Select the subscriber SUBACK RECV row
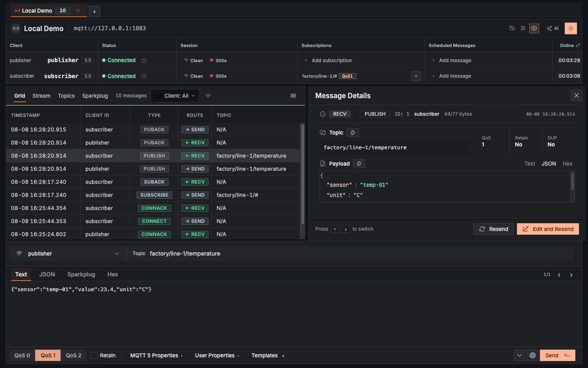 [153, 182]
